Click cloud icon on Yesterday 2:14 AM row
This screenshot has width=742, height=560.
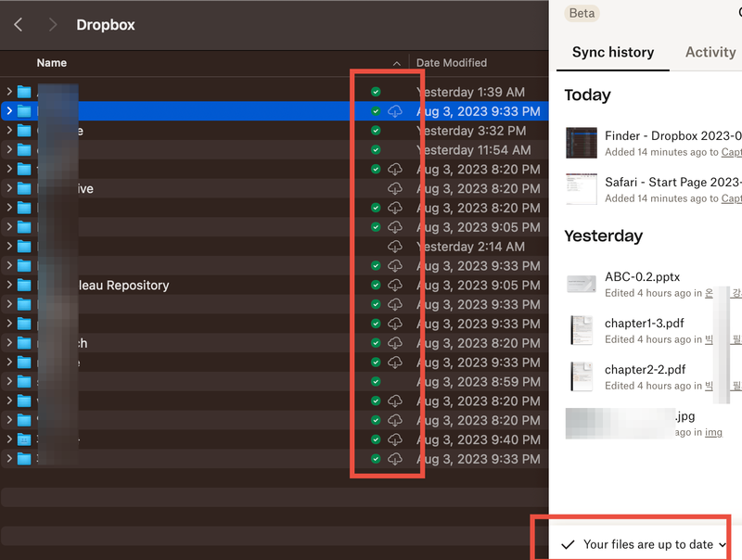click(395, 247)
